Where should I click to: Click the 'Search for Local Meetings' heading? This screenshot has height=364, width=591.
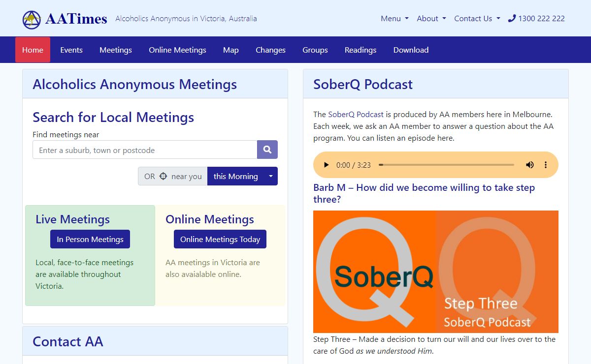(x=113, y=117)
